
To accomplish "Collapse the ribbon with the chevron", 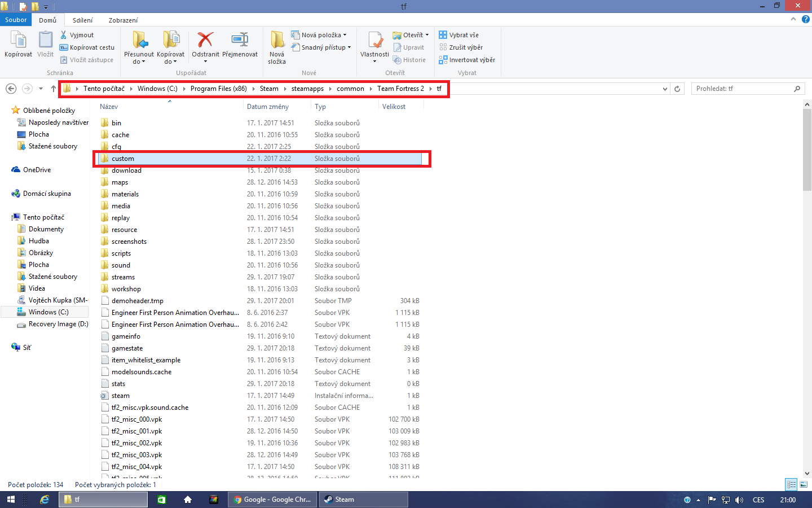I will 793,19.
